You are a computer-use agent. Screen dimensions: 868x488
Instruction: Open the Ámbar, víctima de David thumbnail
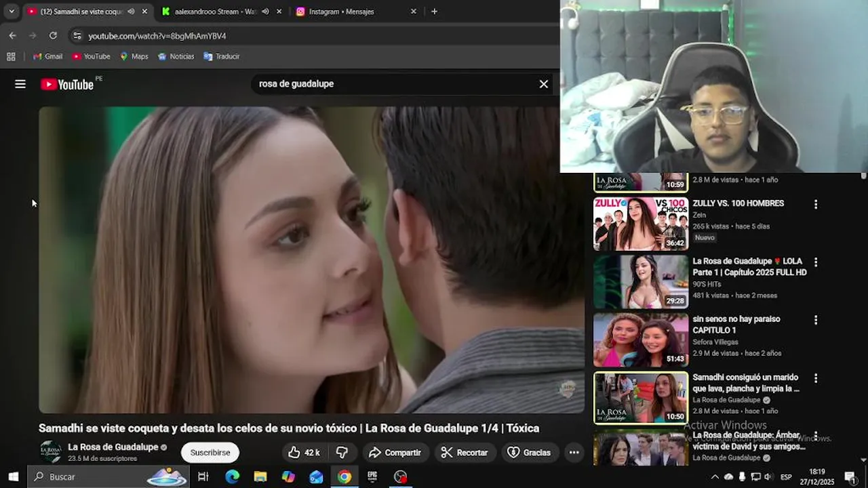point(641,447)
